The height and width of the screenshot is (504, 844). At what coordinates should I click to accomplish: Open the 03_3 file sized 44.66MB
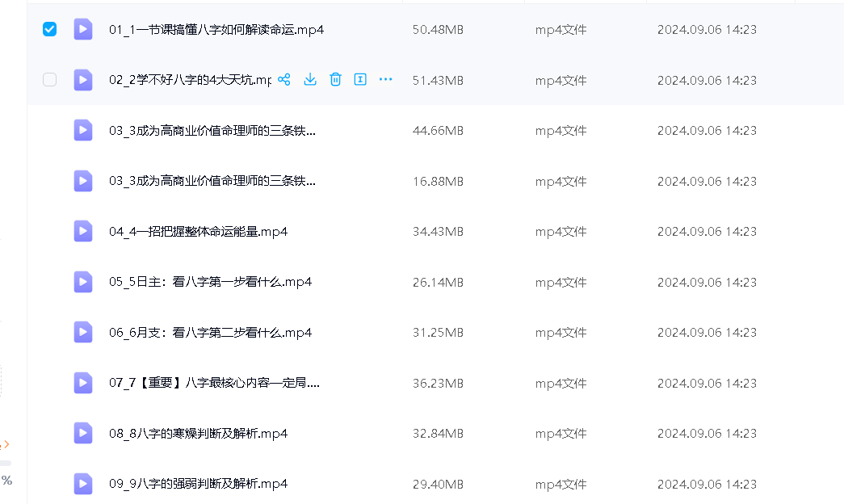[212, 130]
